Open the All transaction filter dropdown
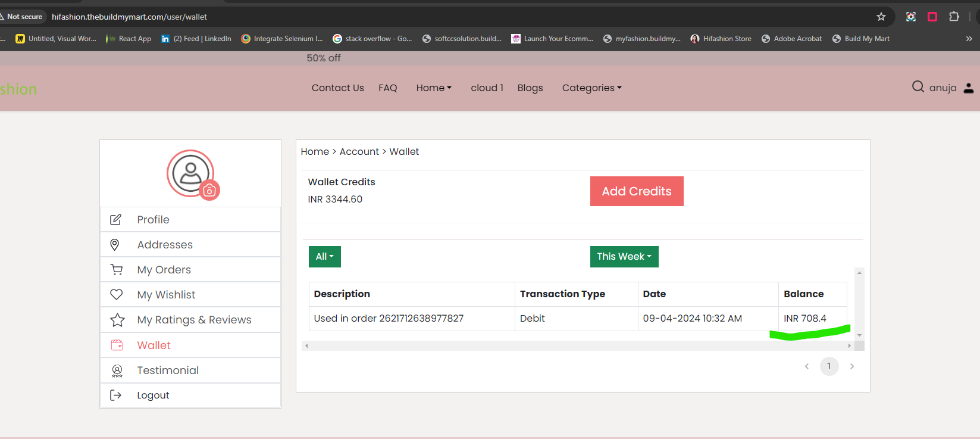This screenshot has height=439, width=980. point(325,257)
